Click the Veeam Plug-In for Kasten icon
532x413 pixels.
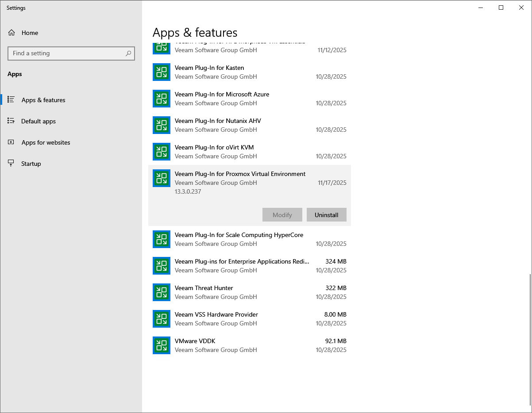162,72
